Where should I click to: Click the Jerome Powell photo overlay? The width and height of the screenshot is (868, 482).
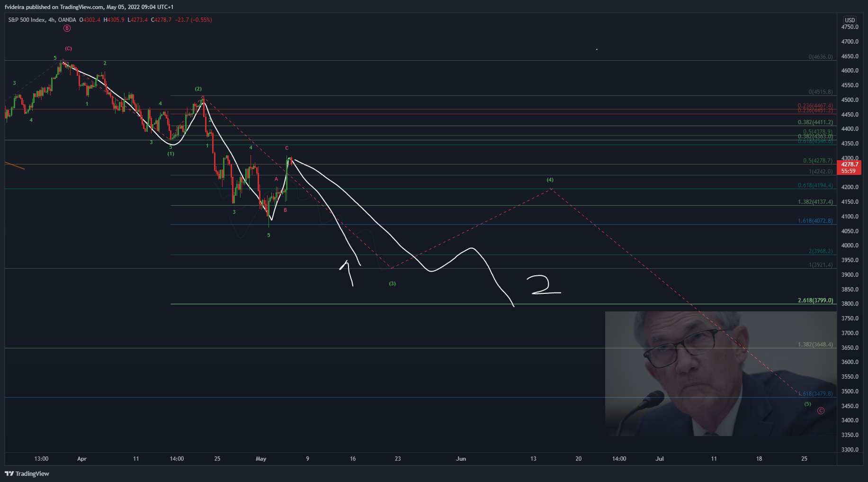[721, 373]
